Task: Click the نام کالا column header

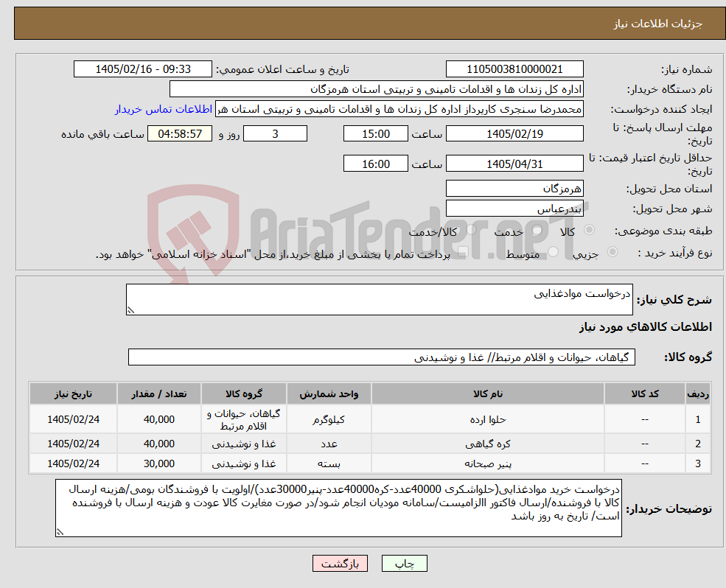Action: pos(488,393)
